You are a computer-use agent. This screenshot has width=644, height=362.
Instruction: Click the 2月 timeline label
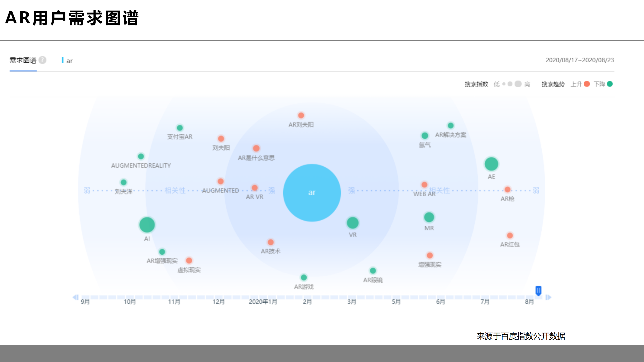307,302
